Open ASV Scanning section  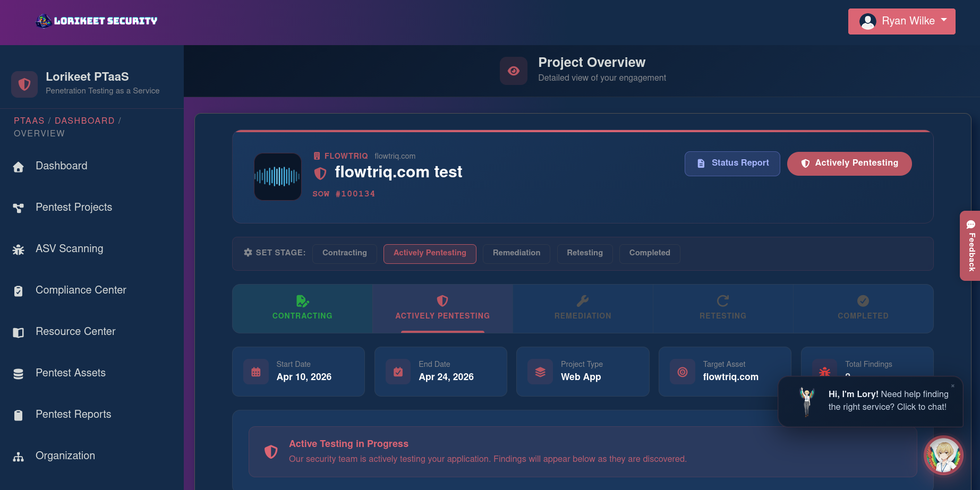70,248
